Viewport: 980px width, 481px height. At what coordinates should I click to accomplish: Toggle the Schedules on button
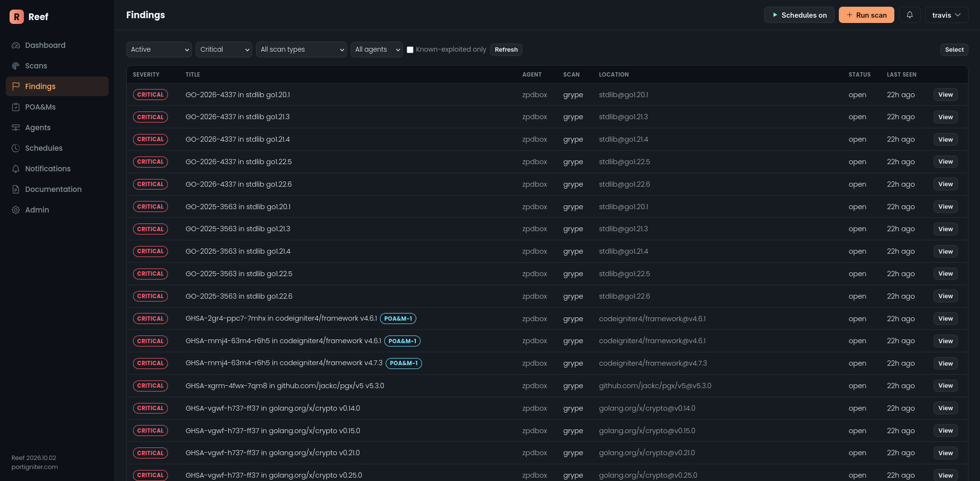coord(799,15)
